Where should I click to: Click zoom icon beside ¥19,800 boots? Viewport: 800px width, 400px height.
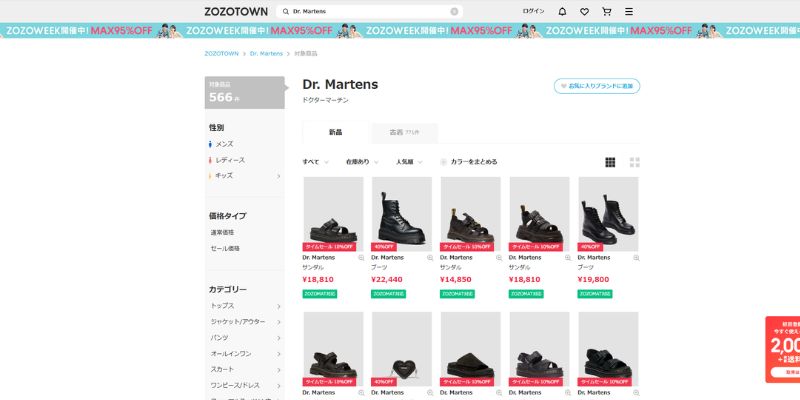coord(636,258)
